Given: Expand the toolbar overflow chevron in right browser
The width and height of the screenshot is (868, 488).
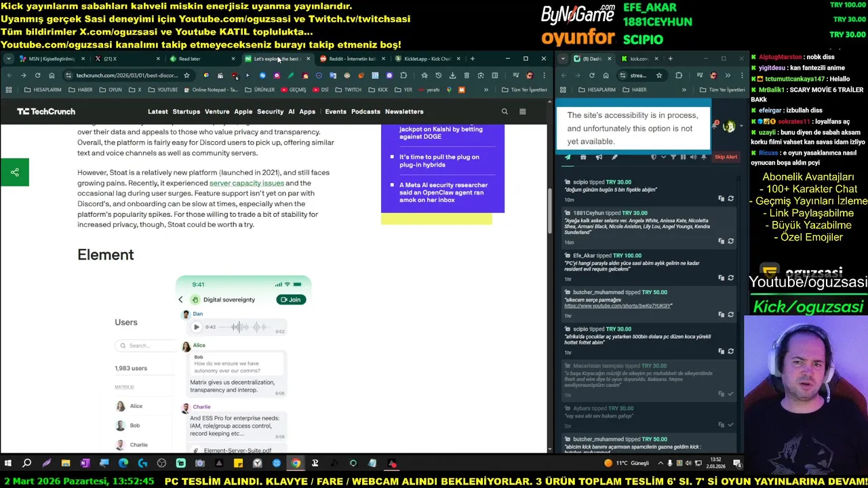Looking at the screenshot, I should click(728, 75).
